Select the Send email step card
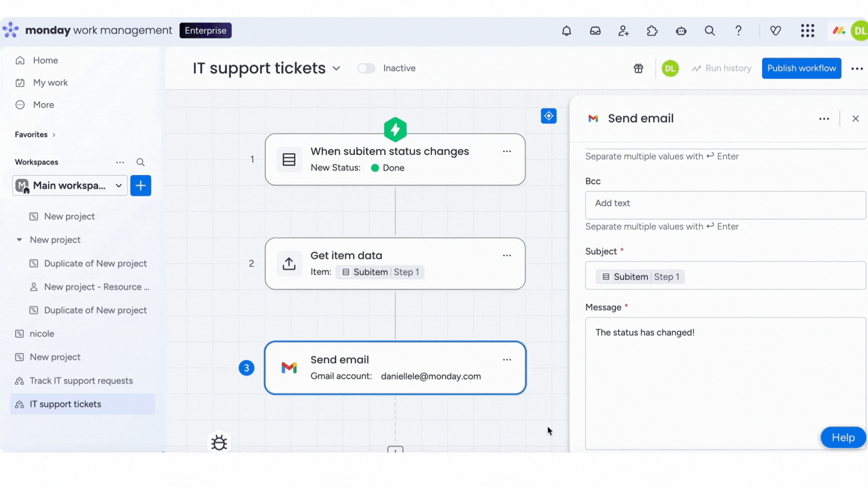The width and height of the screenshot is (868, 488). coord(395,368)
